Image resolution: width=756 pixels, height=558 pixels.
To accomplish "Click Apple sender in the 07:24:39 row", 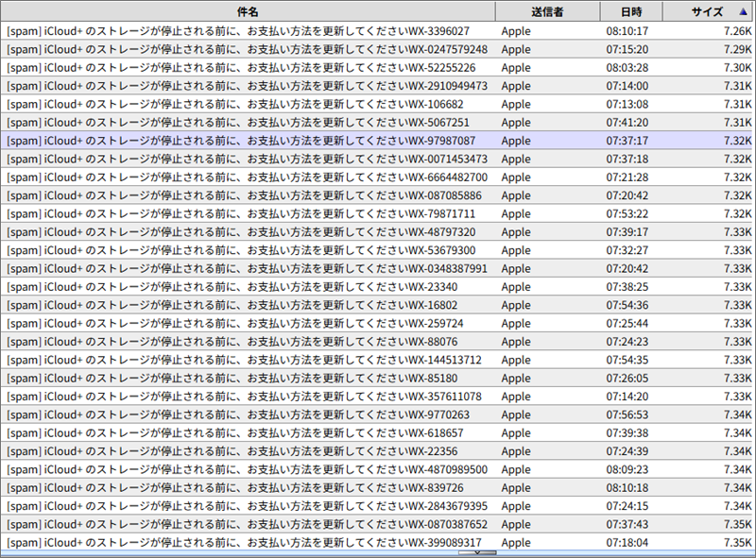I will coord(516,452).
